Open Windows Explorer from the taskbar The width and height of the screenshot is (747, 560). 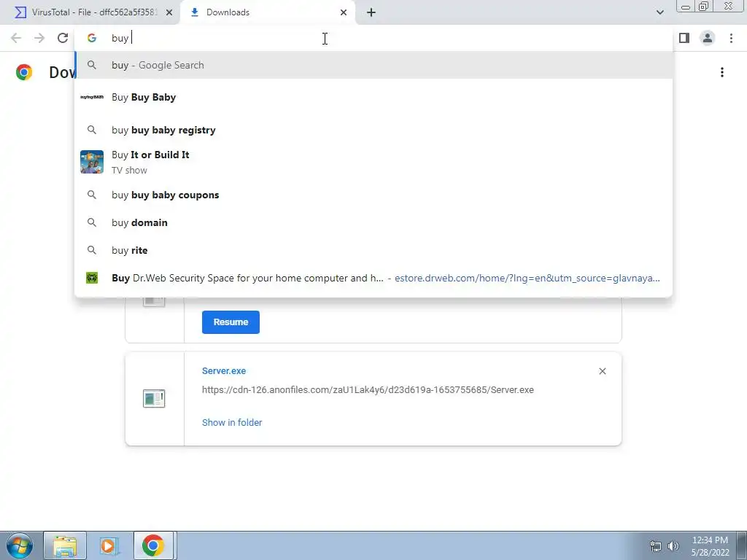(x=65, y=545)
